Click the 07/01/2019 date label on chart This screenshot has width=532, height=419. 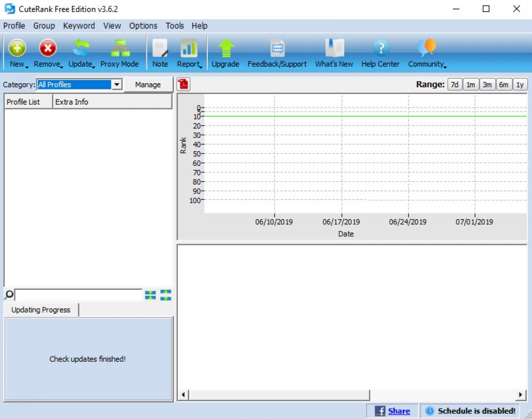(474, 222)
